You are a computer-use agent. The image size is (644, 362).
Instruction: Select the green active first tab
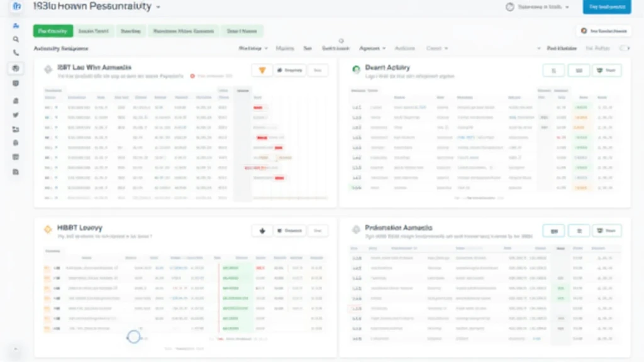(52, 31)
